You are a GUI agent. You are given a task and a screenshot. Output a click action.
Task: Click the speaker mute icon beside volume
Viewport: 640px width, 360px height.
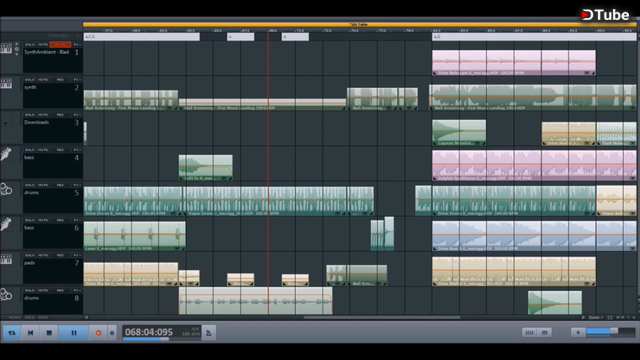point(578,333)
